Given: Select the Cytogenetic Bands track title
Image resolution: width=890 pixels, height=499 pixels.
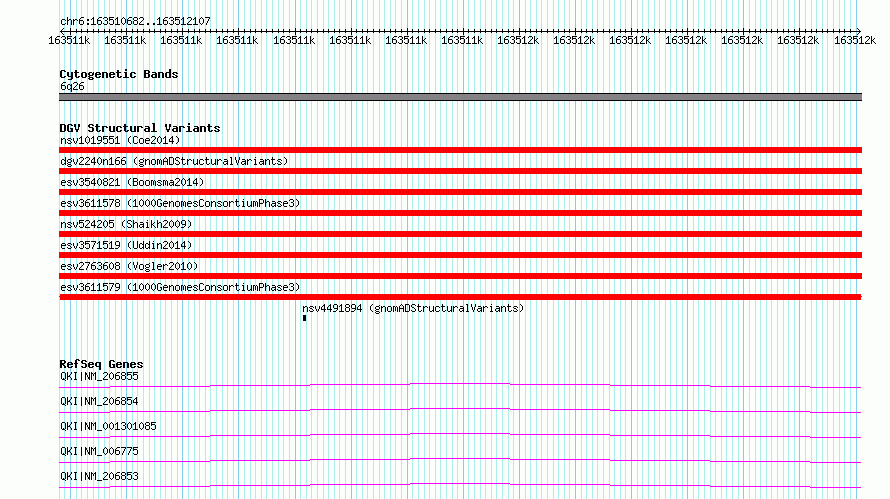Looking at the screenshot, I should pyautogui.click(x=119, y=74).
